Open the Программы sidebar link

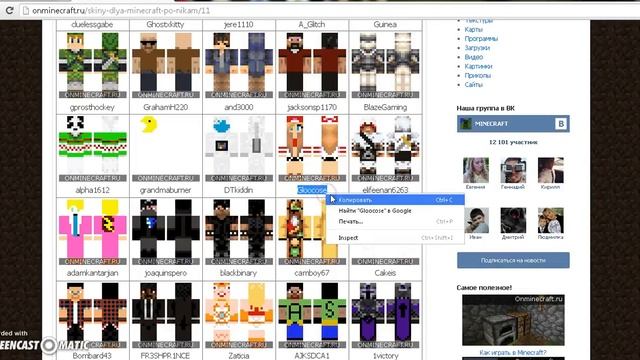click(481, 39)
